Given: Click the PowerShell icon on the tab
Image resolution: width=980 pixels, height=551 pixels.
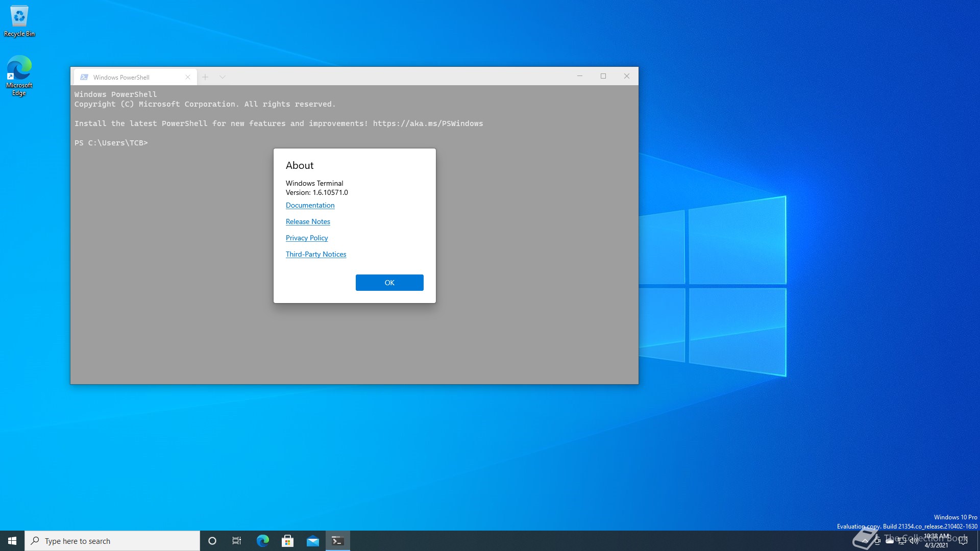Looking at the screenshot, I should (84, 77).
